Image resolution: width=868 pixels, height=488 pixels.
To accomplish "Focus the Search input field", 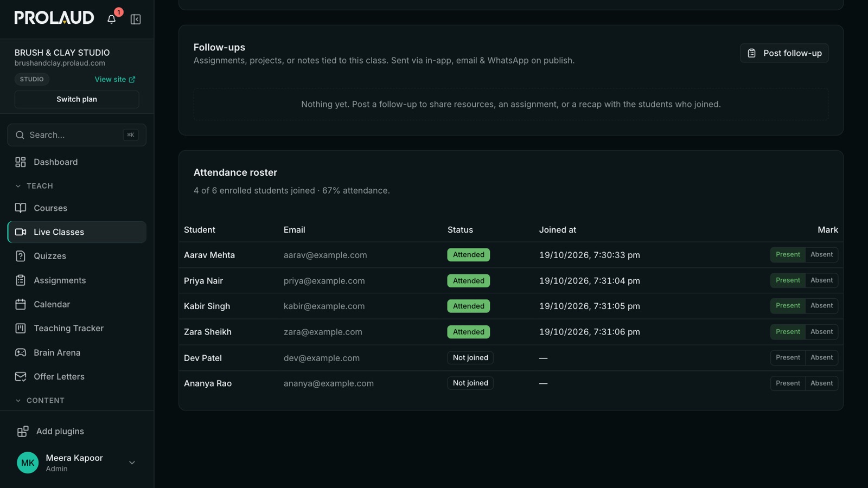I will 77,135.
